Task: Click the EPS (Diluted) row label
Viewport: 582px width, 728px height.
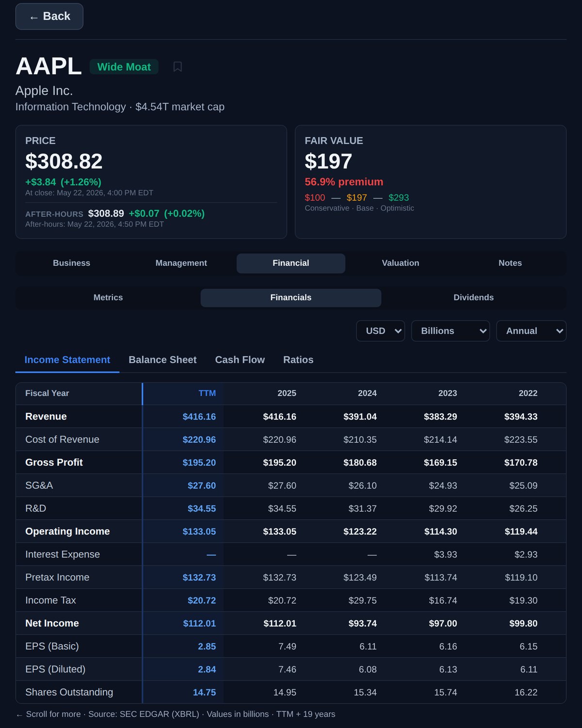Action: click(55, 669)
